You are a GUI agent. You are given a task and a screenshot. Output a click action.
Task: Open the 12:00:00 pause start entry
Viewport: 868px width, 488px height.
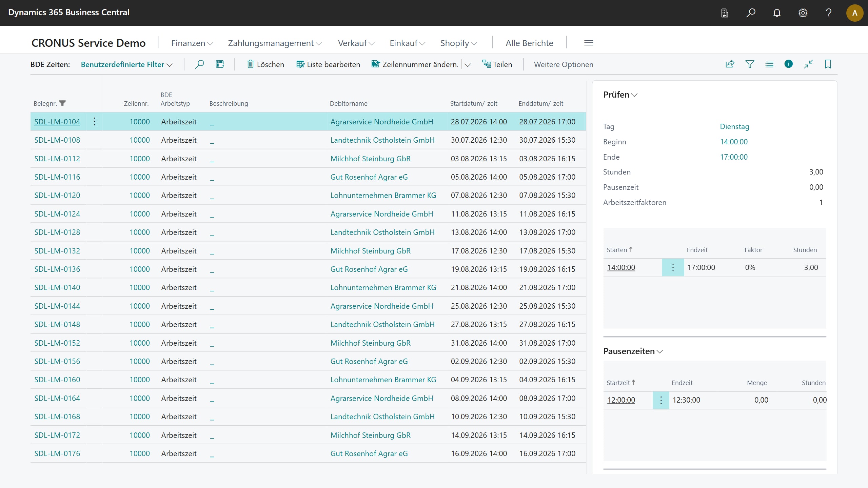click(x=621, y=400)
